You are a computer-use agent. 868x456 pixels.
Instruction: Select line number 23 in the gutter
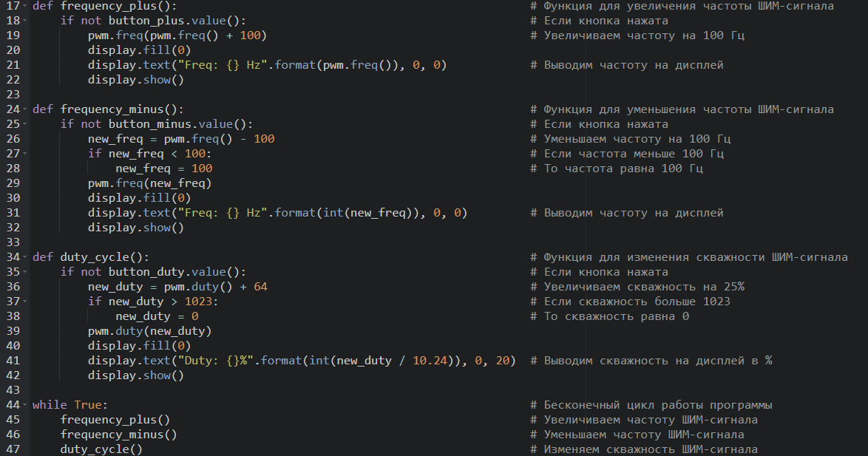13,94
